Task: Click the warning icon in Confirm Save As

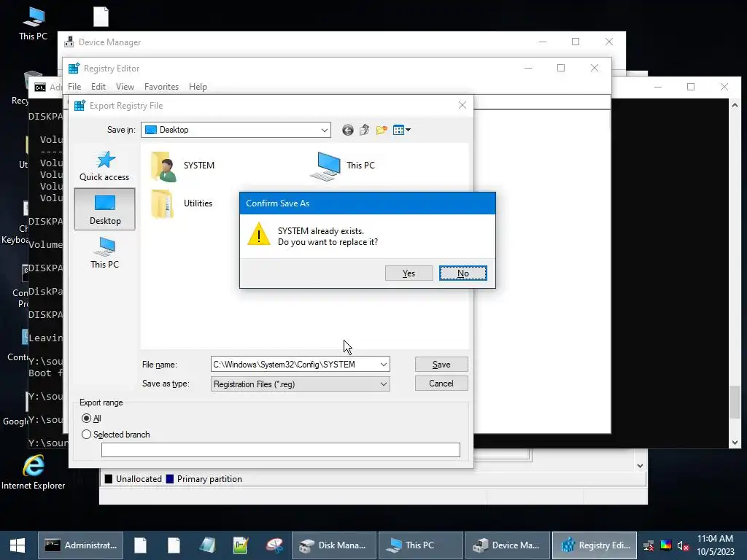Action: tap(259, 234)
